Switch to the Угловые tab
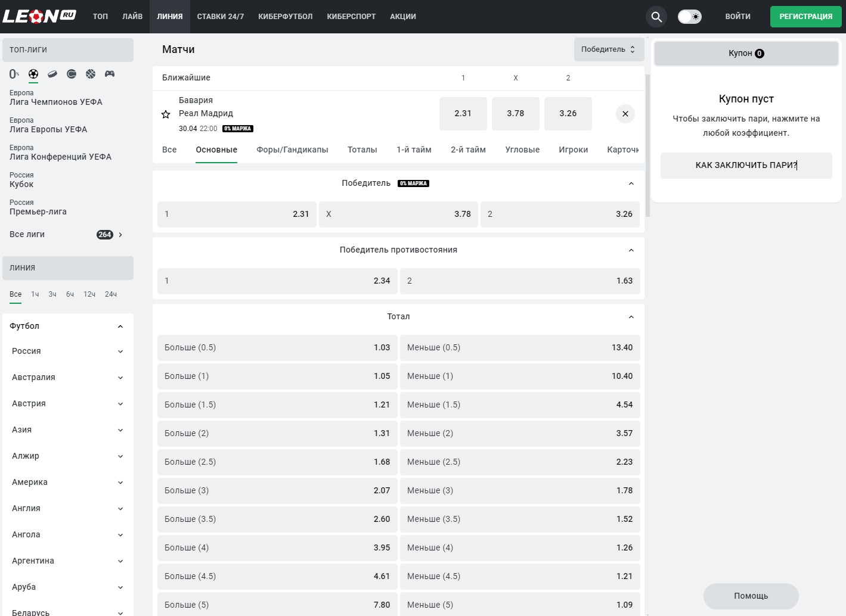Viewport: 846px width, 616px height. coord(522,150)
